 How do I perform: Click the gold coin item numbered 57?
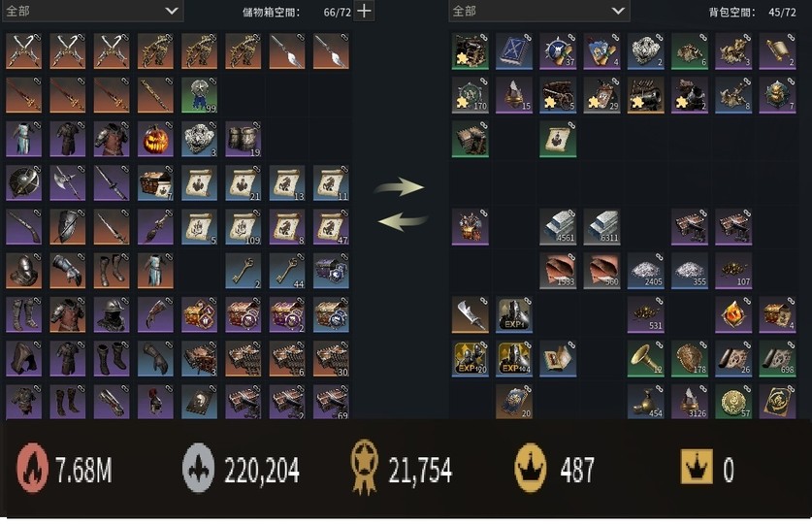(x=733, y=403)
